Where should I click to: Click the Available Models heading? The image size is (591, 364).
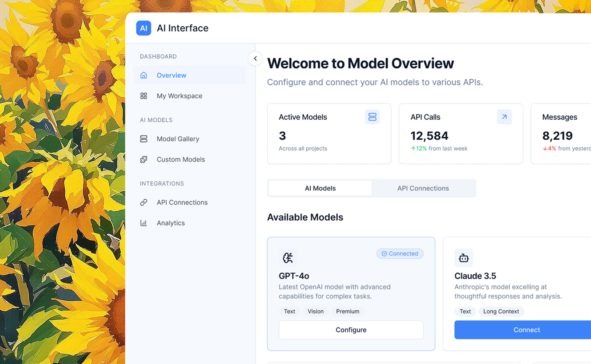(305, 217)
